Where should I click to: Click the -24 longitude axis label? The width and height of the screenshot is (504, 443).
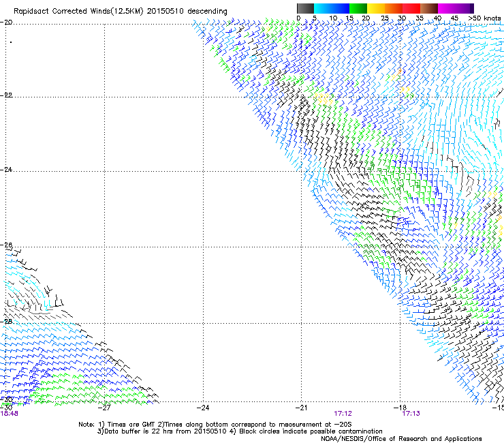[203, 408]
